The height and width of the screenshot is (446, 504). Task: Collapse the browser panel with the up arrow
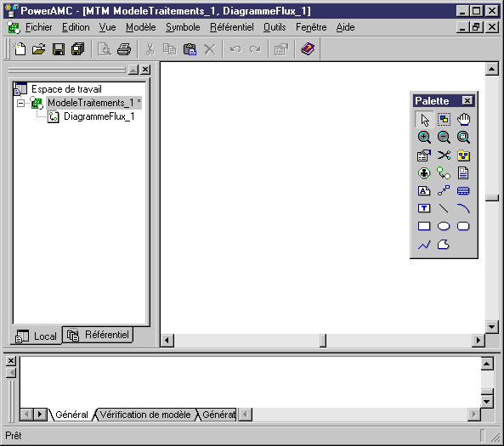tap(133, 70)
